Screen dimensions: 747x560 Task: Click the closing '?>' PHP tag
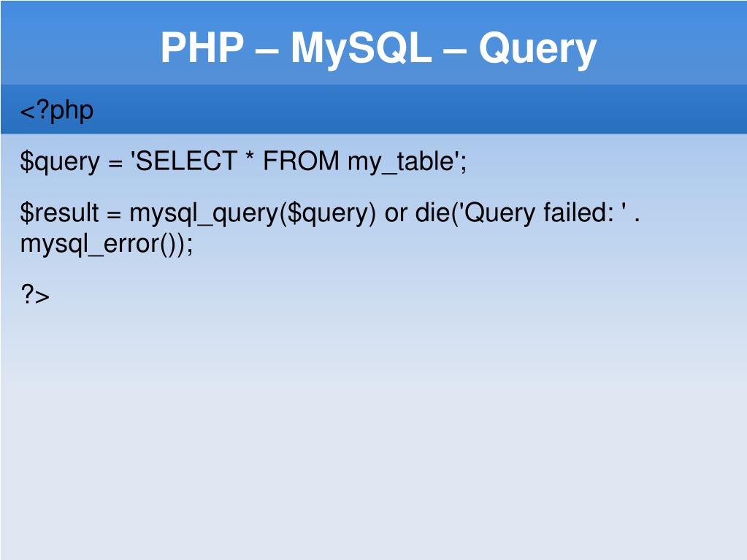[34, 295]
